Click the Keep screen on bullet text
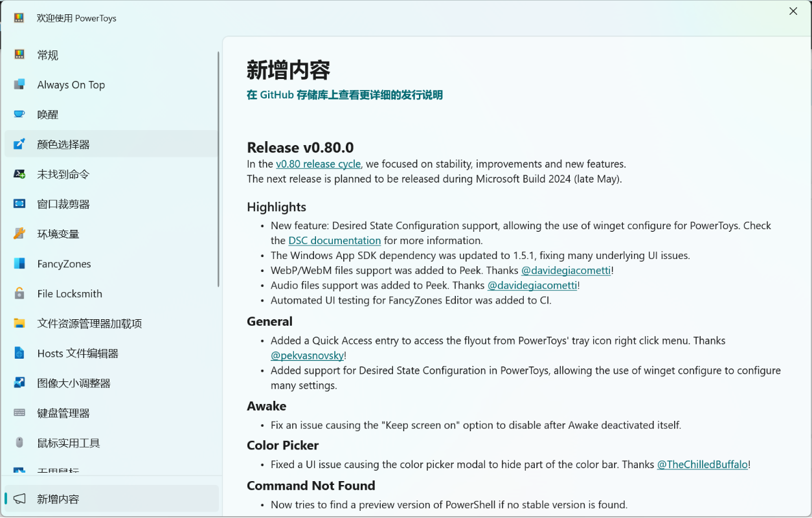 click(x=476, y=425)
